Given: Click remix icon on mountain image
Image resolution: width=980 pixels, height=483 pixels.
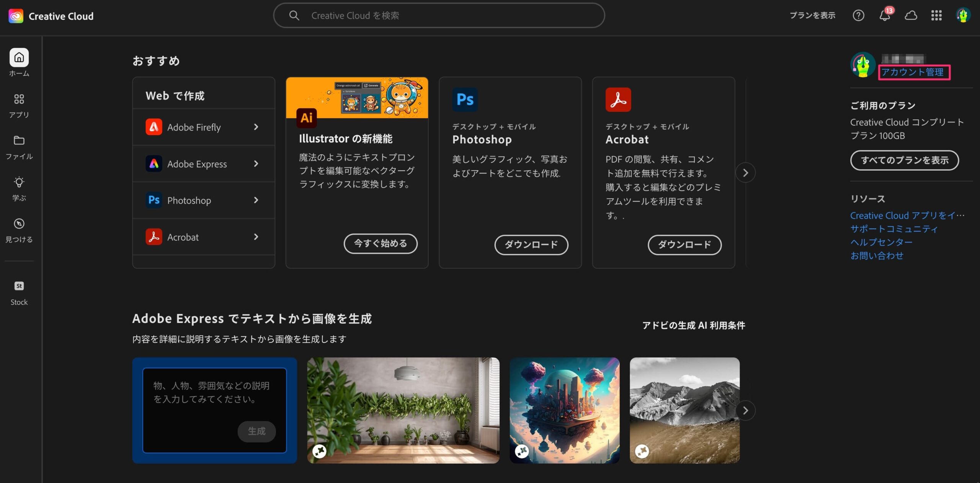Looking at the screenshot, I should coord(642,451).
